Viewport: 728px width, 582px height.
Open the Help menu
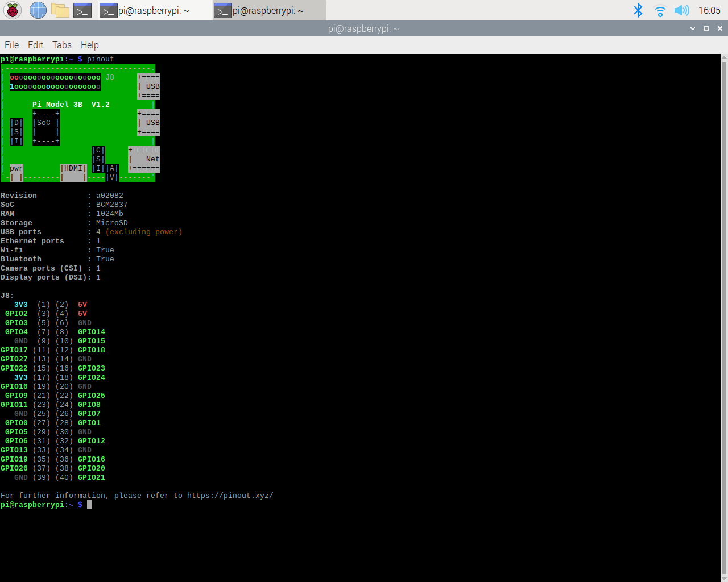point(89,45)
